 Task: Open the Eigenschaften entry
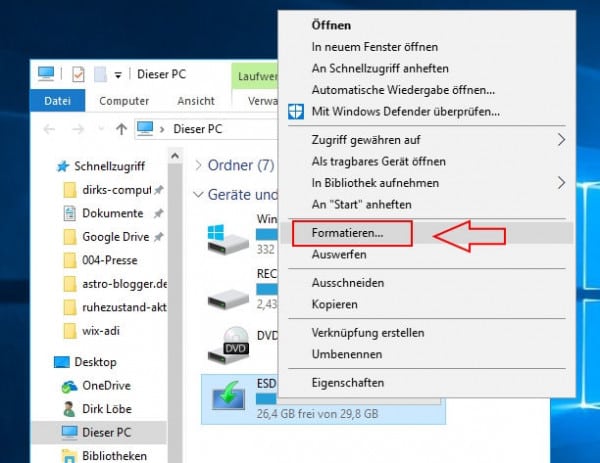click(x=348, y=384)
